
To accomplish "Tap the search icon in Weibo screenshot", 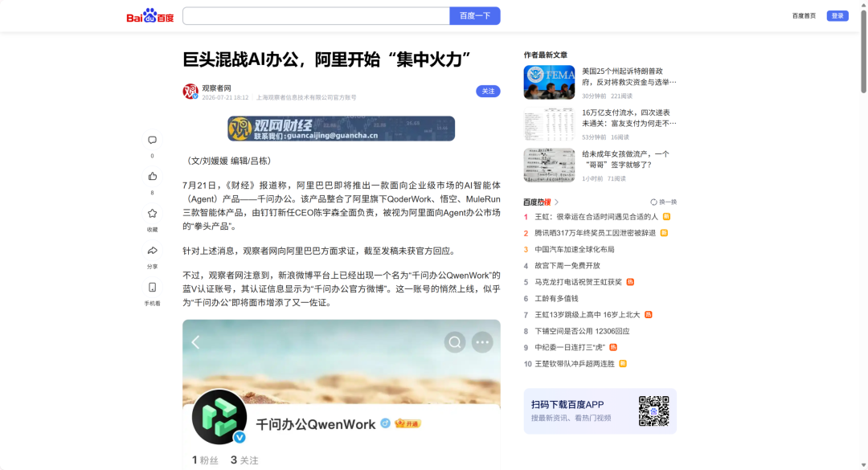I will click(x=454, y=342).
